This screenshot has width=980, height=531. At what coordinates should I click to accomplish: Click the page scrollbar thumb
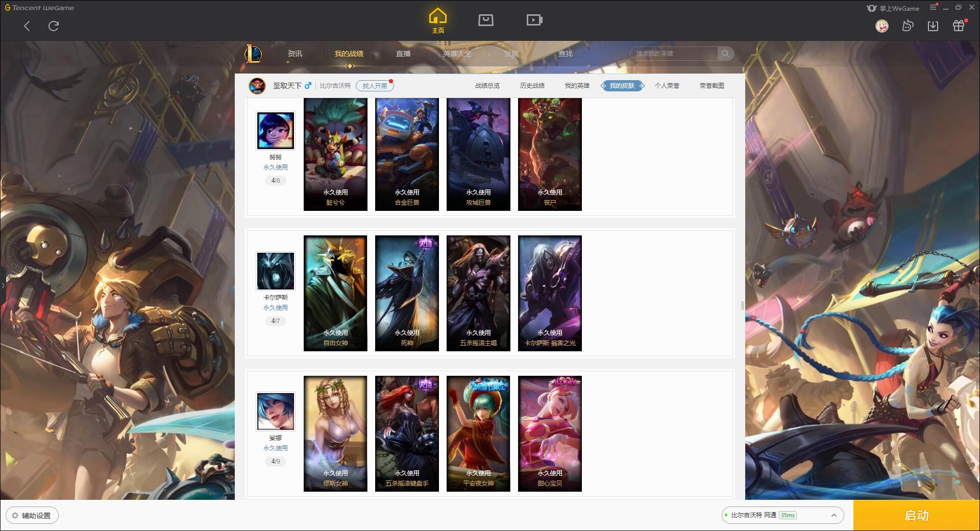[742, 305]
